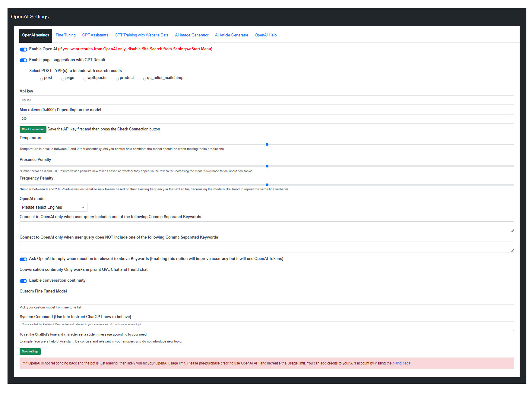Select the wpfbposts radio button

point(85,79)
